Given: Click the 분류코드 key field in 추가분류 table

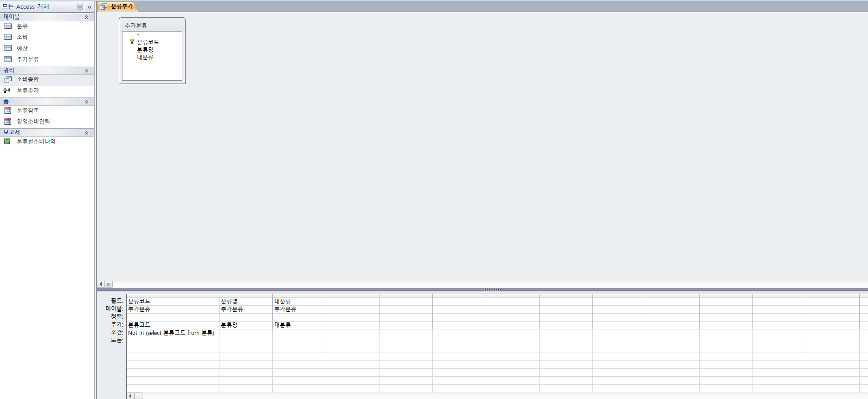Looking at the screenshot, I should 148,42.
